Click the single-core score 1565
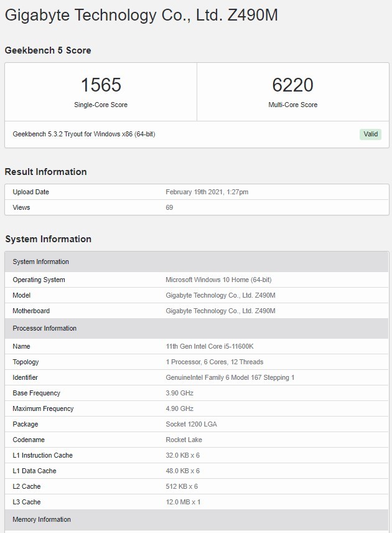The height and width of the screenshot is (533, 392). pyautogui.click(x=101, y=85)
